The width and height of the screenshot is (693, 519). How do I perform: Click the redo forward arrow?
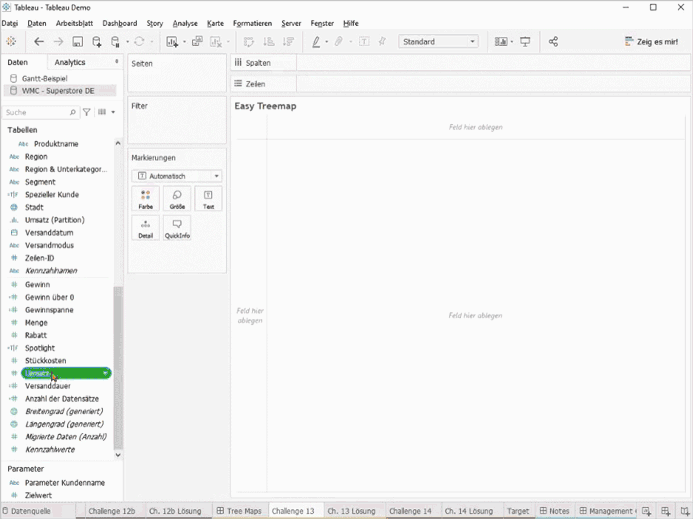[58, 42]
